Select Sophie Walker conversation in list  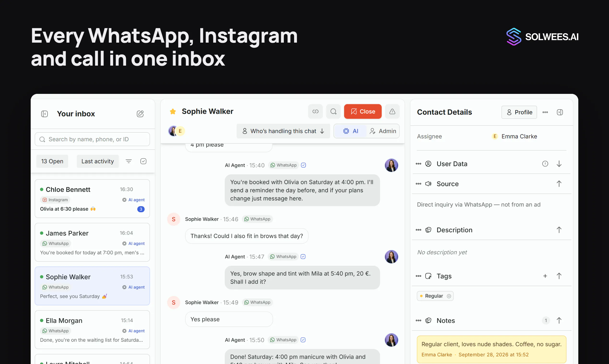[x=92, y=286]
